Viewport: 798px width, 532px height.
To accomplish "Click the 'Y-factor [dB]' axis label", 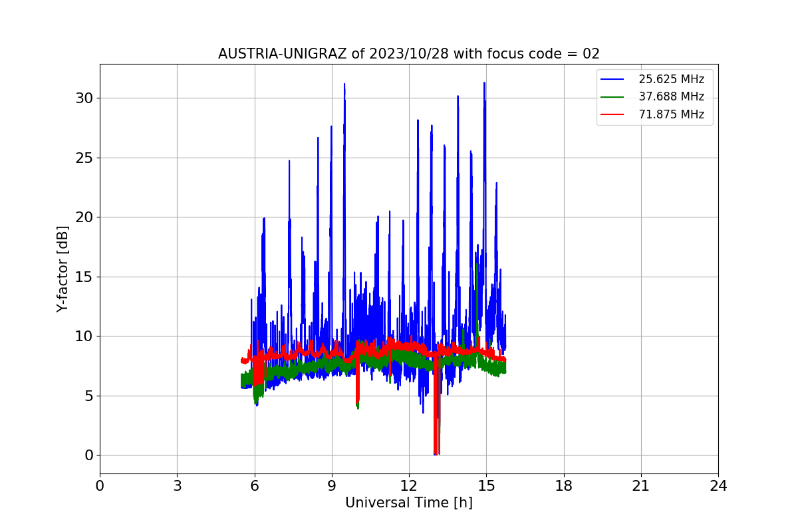I will pos(63,269).
